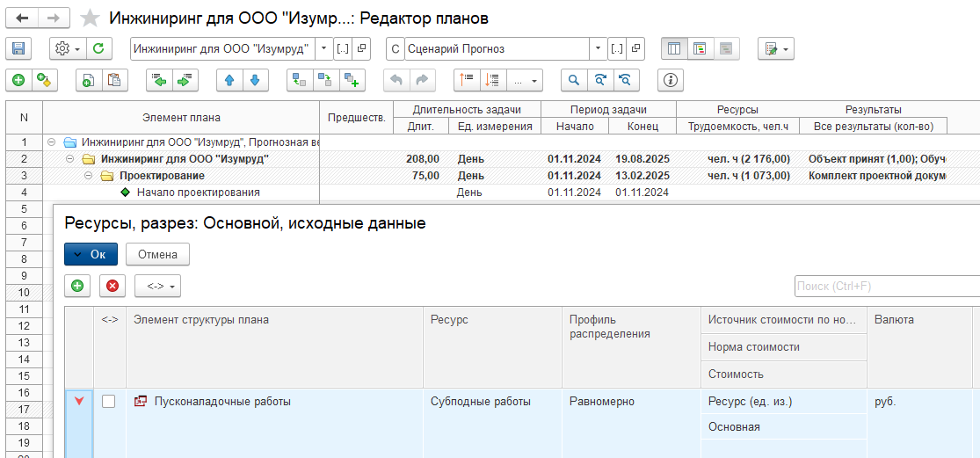Confirm the dialog with Ок button
The image size is (980, 458).
91,254
